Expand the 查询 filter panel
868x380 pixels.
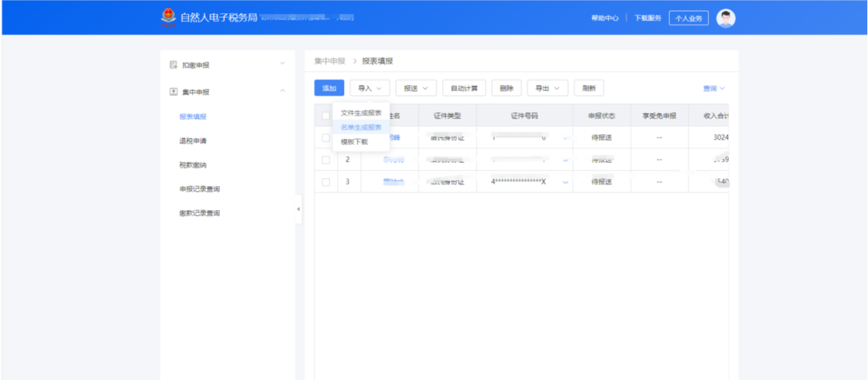[713, 88]
